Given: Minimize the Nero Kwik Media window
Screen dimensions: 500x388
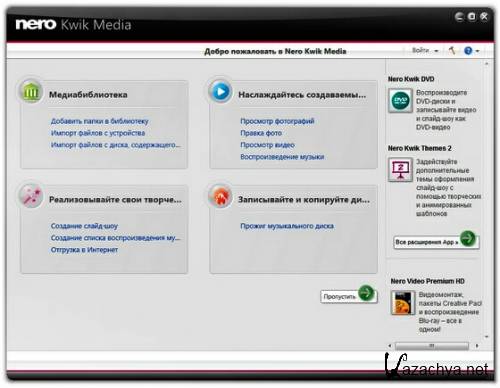Looking at the screenshot, I should (459, 17).
